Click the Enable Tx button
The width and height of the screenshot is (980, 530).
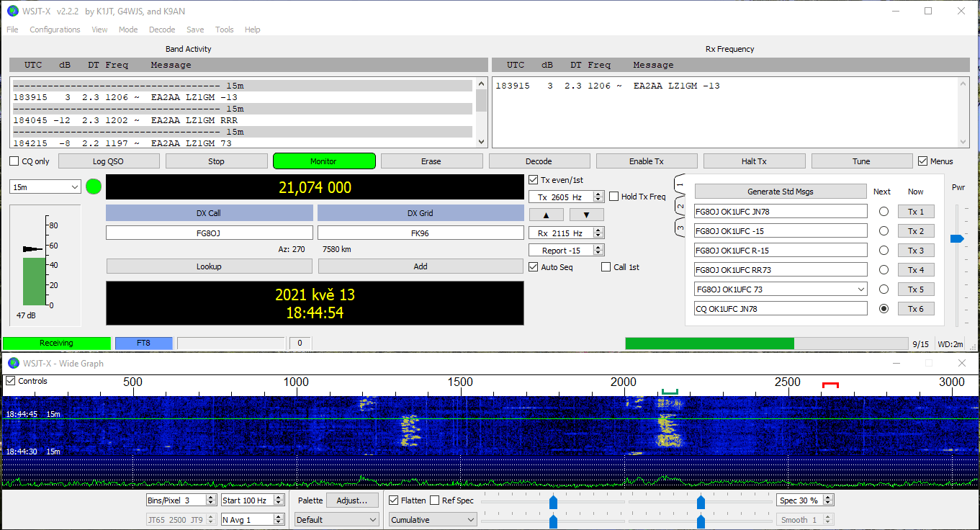646,161
